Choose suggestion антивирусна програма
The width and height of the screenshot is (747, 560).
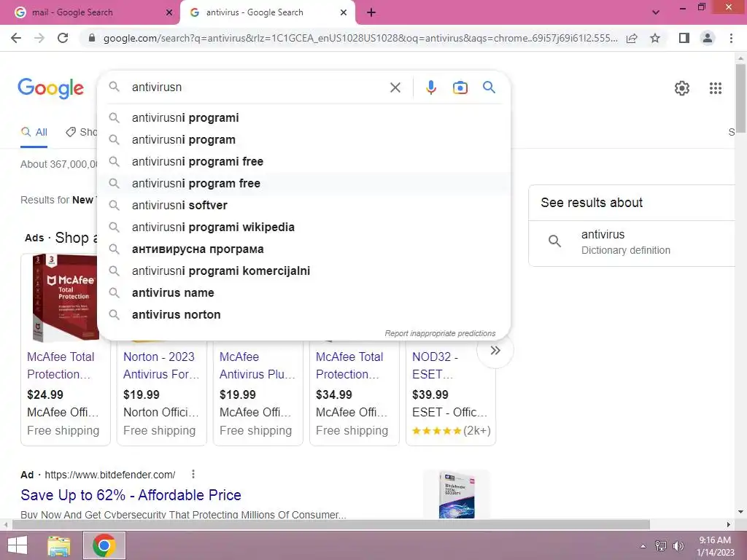(x=303, y=249)
